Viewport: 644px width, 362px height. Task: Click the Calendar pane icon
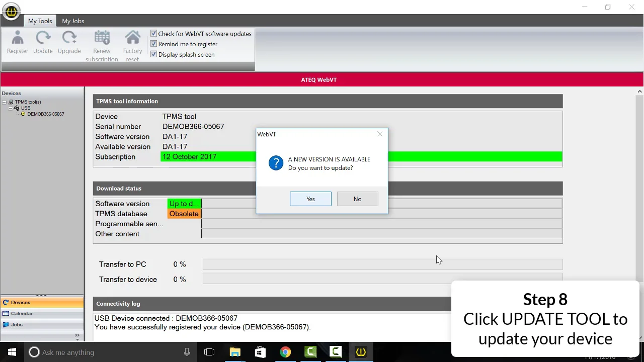[6, 314]
